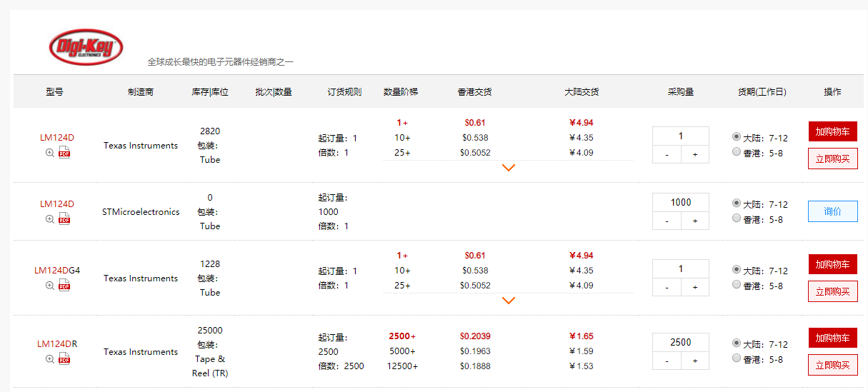This screenshot has height=392, width=868.
Task: Increase quantity with plus for LM124DR
Action: coord(694,361)
